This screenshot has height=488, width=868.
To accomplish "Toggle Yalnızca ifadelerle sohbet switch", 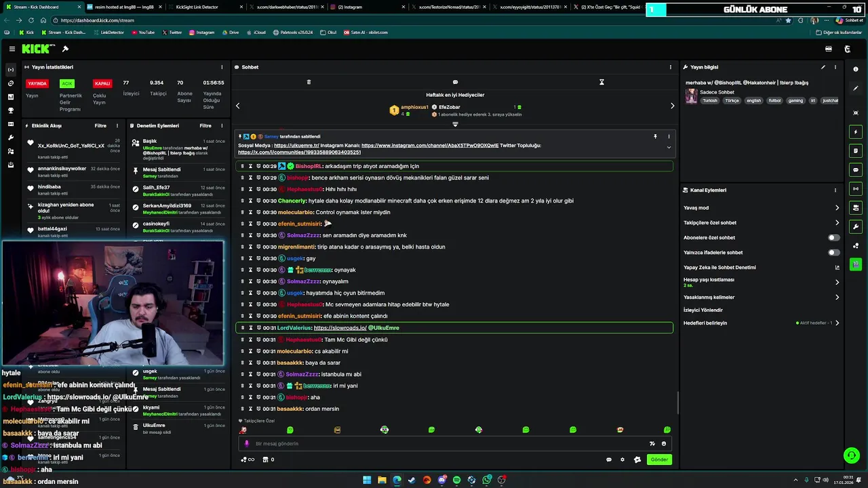I will click(x=833, y=253).
